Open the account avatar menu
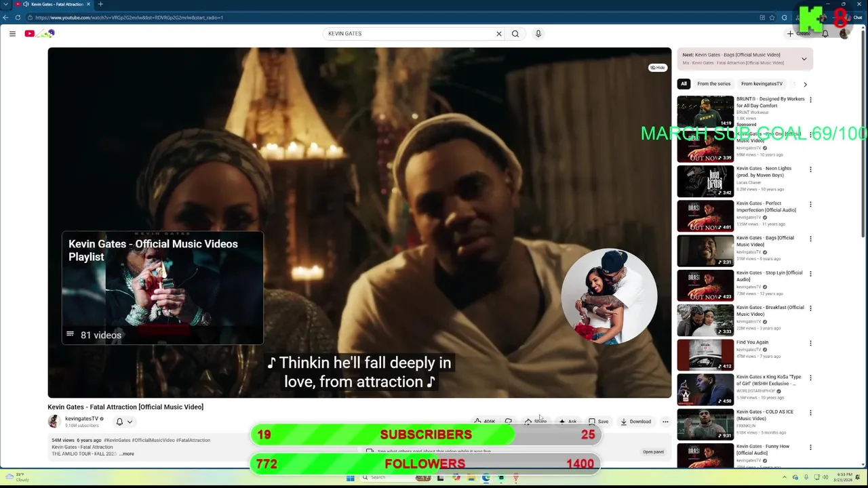 844,33
